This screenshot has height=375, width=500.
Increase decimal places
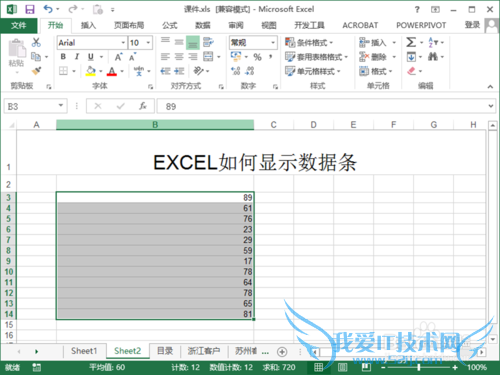tap(236, 71)
